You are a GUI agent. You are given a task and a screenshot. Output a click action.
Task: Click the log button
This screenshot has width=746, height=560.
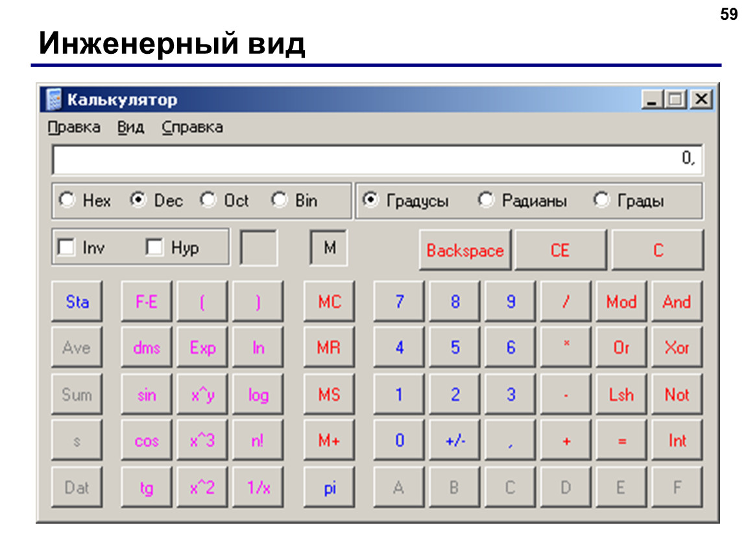(258, 394)
